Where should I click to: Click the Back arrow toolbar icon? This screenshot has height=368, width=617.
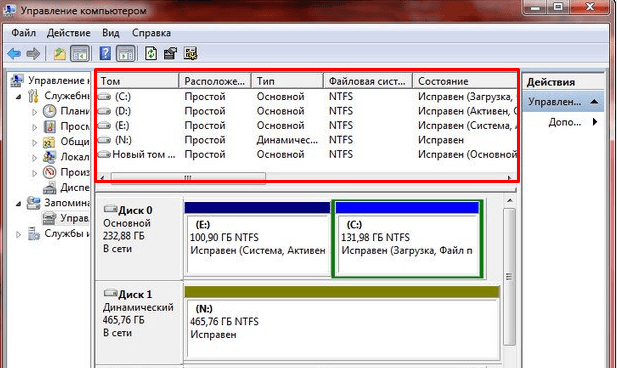point(14,54)
